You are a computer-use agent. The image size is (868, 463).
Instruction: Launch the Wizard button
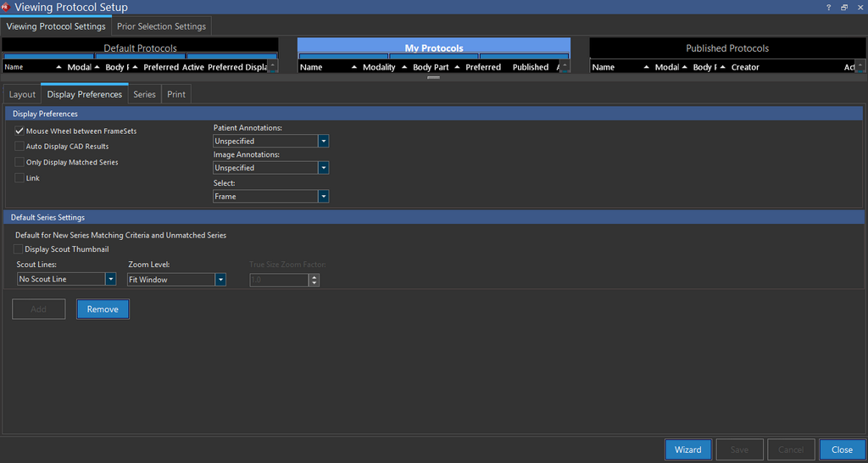coord(687,449)
